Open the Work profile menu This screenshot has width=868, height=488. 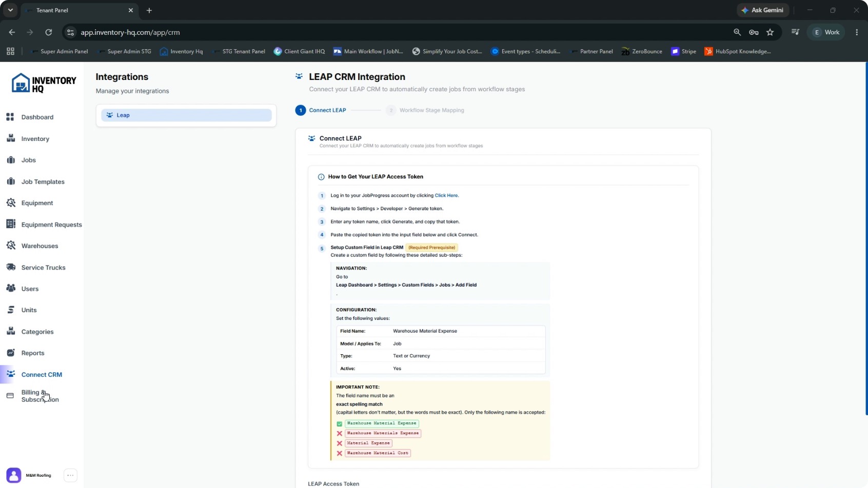coord(826,32)
